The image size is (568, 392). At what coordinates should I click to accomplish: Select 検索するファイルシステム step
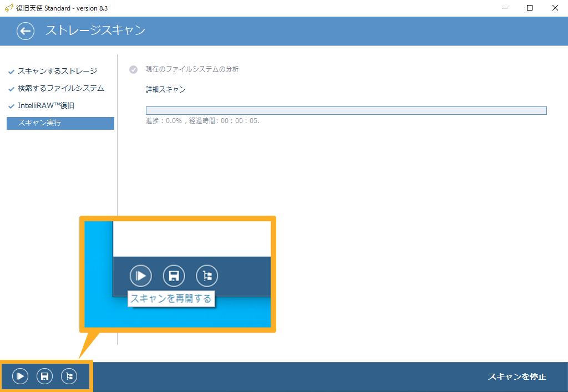tap(61, 88)
